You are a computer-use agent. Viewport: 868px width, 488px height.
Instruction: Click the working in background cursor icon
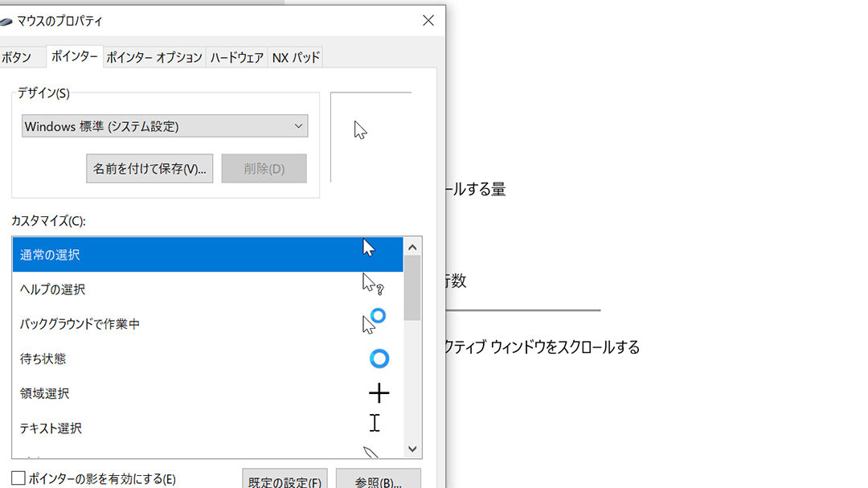(x=373, y=320)
